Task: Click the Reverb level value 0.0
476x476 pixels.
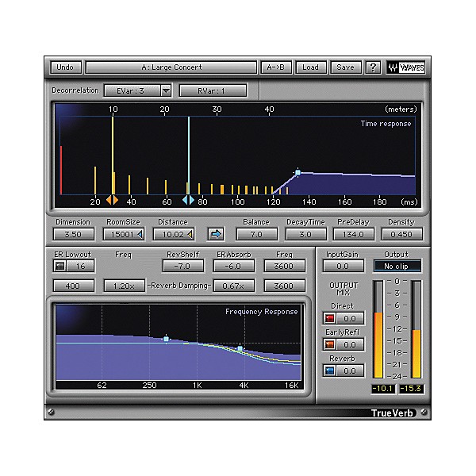Action: point(350,370)
